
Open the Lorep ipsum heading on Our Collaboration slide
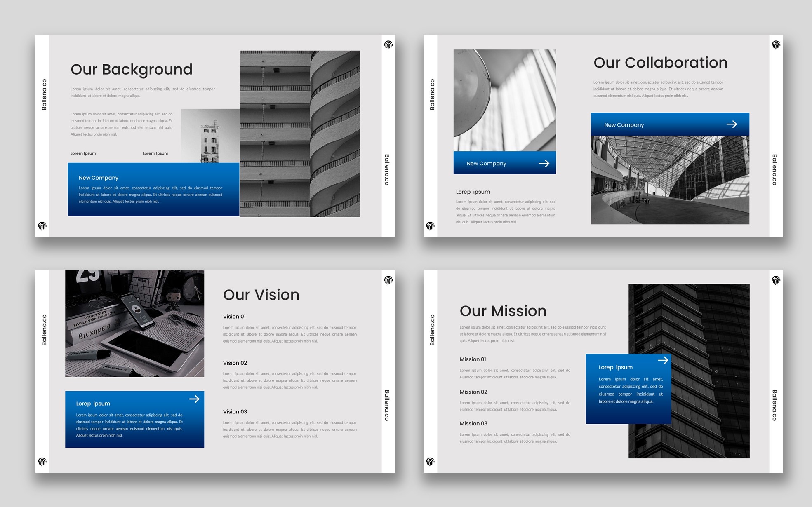click(x=473, y=192)
